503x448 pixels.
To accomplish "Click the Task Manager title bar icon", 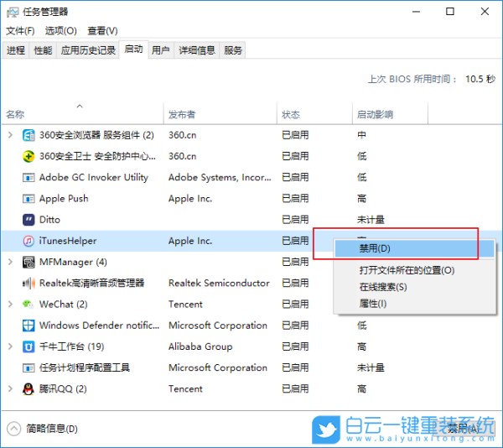I will coord(13,13).
